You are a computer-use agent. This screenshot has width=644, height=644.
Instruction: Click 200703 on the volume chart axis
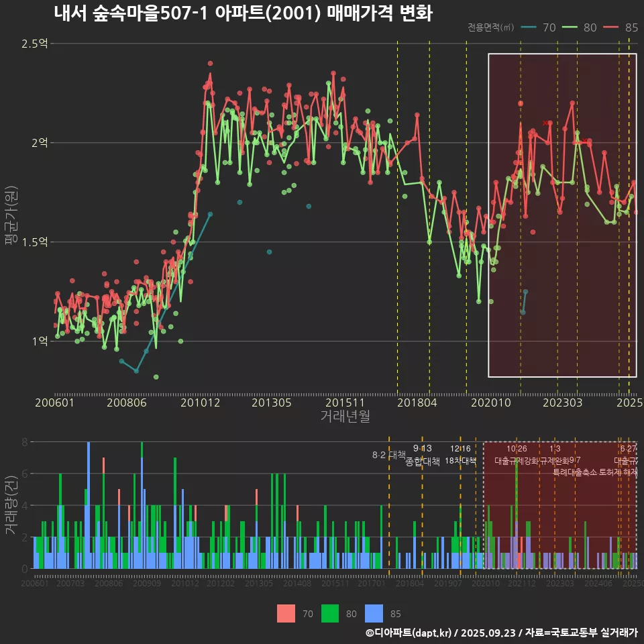[70, 583]
